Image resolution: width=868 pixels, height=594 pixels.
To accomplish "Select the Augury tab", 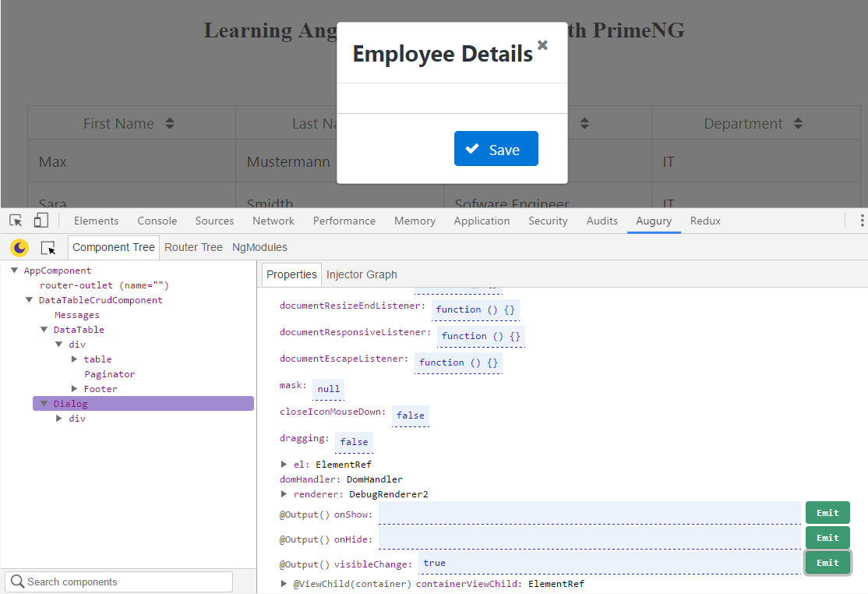I will click(x=654, y=221).
